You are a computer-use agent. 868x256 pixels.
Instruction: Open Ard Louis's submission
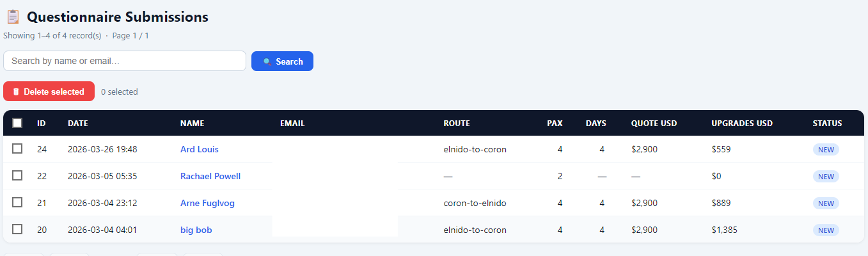[x=199, y=149]
